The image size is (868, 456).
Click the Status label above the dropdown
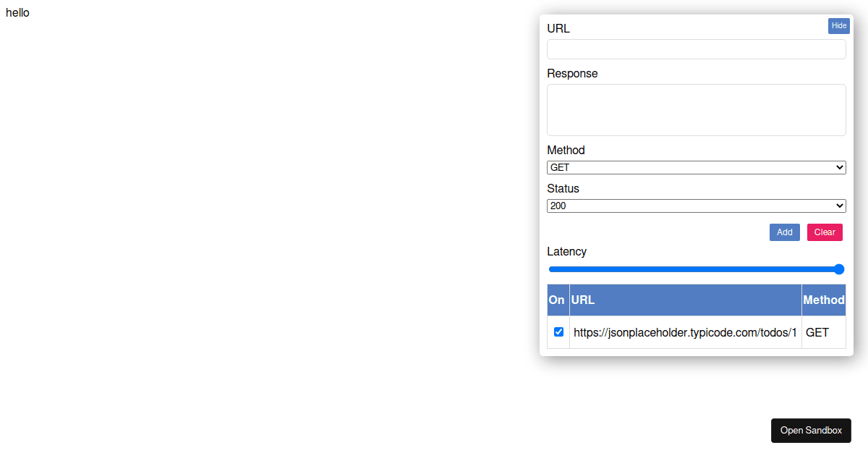point(563,188)
